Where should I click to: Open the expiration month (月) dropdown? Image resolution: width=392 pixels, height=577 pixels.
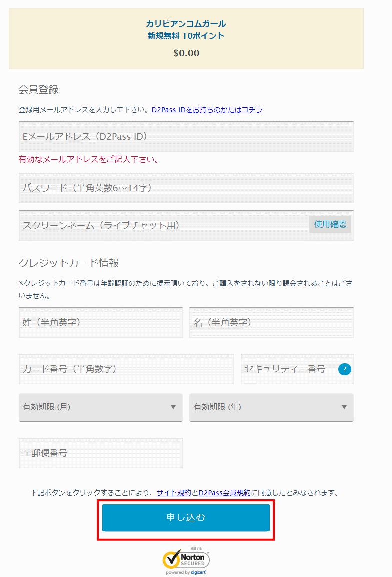click(100, 407)
